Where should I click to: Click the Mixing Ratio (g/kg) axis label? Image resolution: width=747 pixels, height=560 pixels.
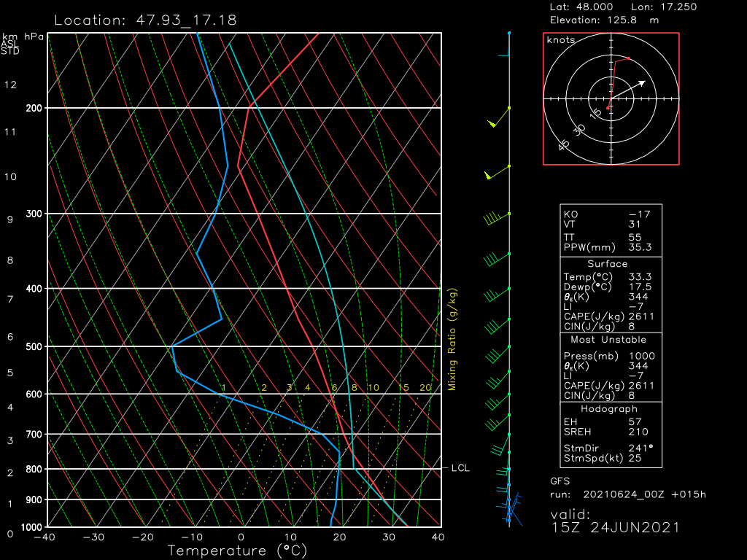click(452, 339)
